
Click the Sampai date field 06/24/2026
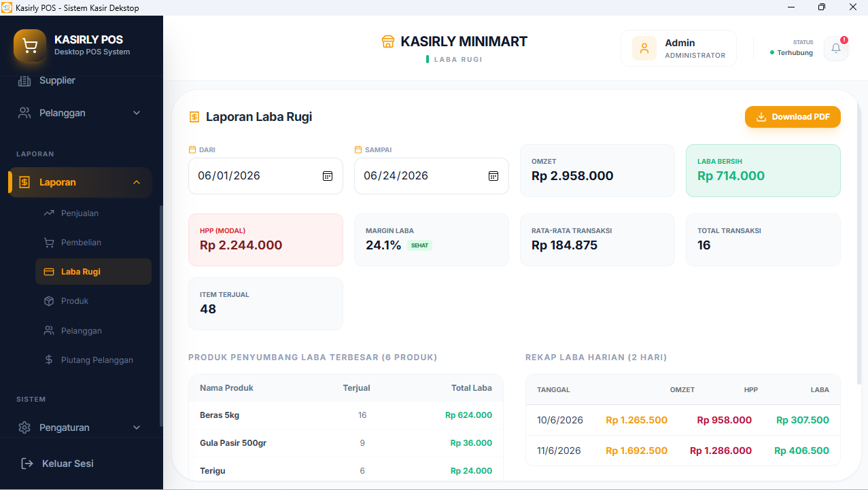[432, 176]
